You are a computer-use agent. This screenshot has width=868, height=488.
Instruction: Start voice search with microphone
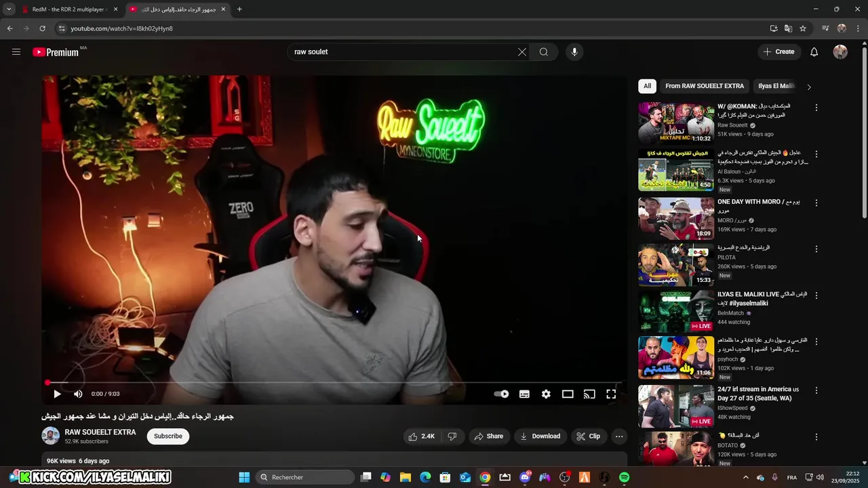click(574, 52)
